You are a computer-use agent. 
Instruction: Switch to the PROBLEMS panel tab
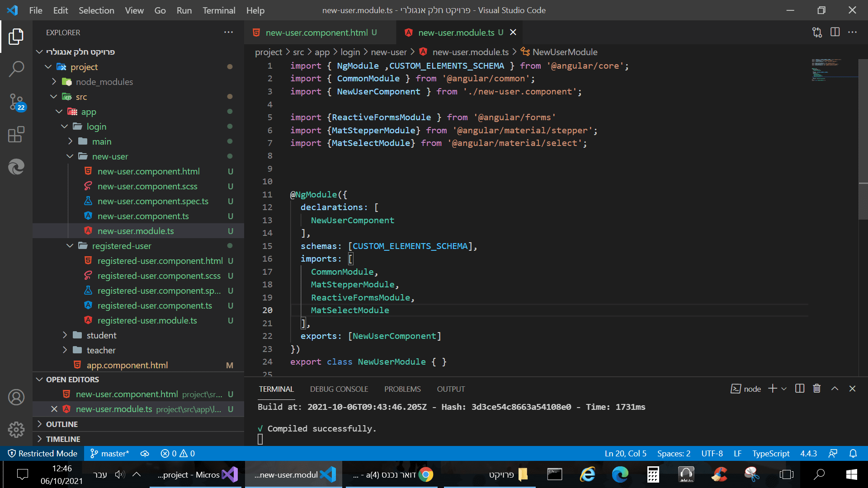[x=402, y=389]
